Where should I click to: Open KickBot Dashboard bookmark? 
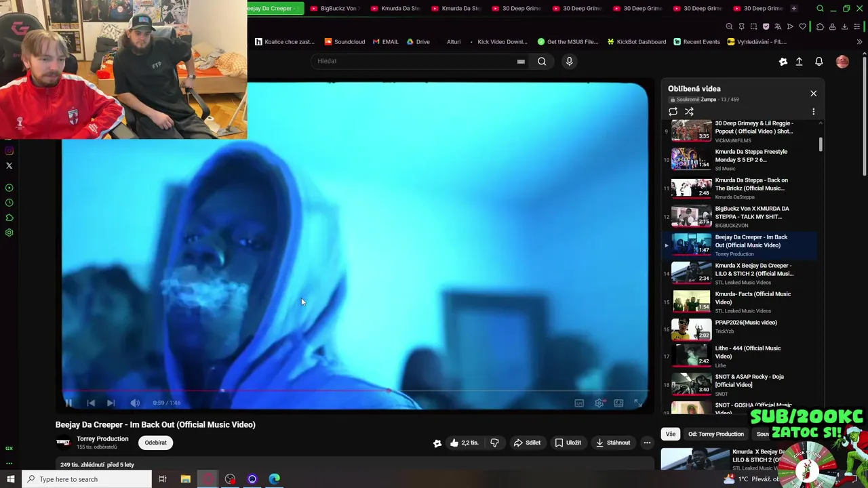(x=637, y=41)
